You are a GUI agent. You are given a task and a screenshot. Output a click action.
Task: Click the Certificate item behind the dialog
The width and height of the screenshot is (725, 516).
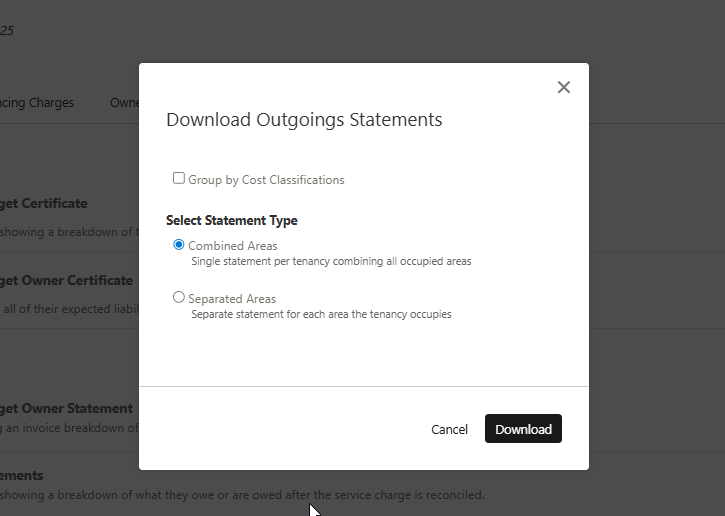44,203
